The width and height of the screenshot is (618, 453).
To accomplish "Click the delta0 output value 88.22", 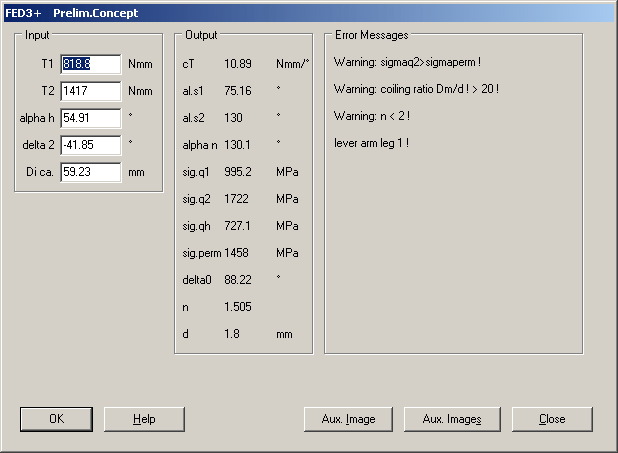I will point(237,280).
